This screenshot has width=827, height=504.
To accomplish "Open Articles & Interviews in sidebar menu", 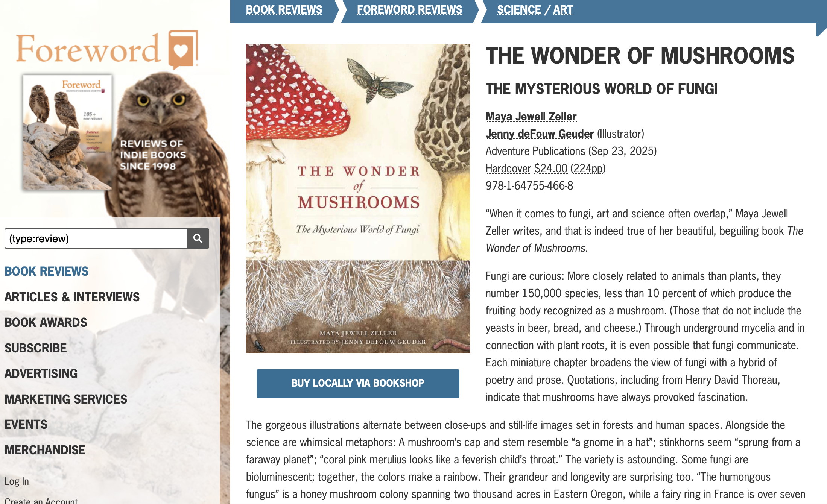I will click(72, 297).
